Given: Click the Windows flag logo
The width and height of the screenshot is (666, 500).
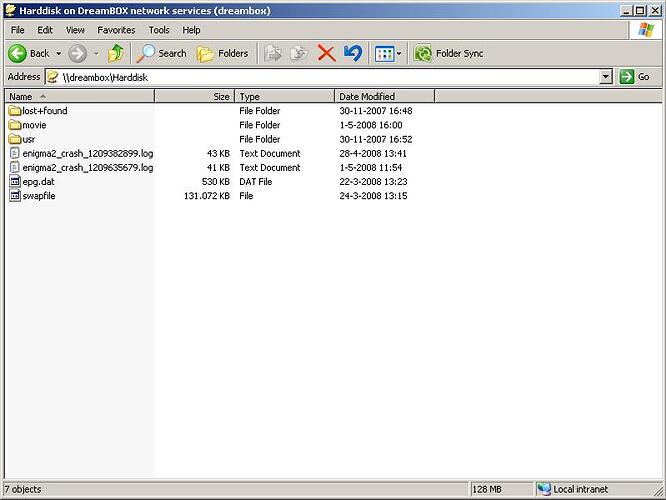Looking at the screenshot, I should point(646,30).
